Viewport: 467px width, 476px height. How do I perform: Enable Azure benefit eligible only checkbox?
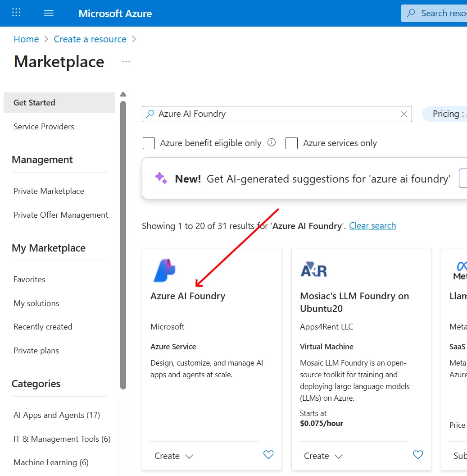(149, 143)
